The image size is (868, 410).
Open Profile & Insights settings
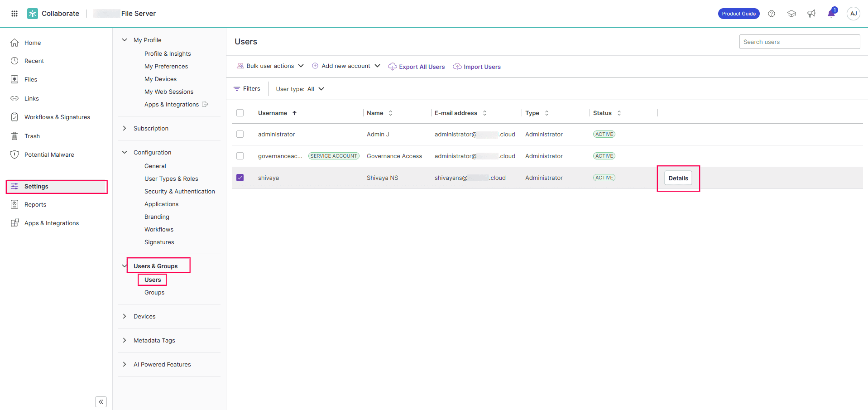pyautogui.click(x=168, y=53)
